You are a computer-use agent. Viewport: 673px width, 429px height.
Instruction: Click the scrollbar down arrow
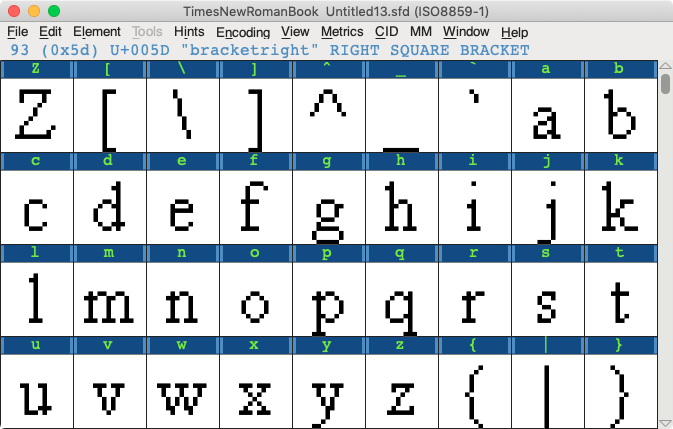[x=665, y=423]
